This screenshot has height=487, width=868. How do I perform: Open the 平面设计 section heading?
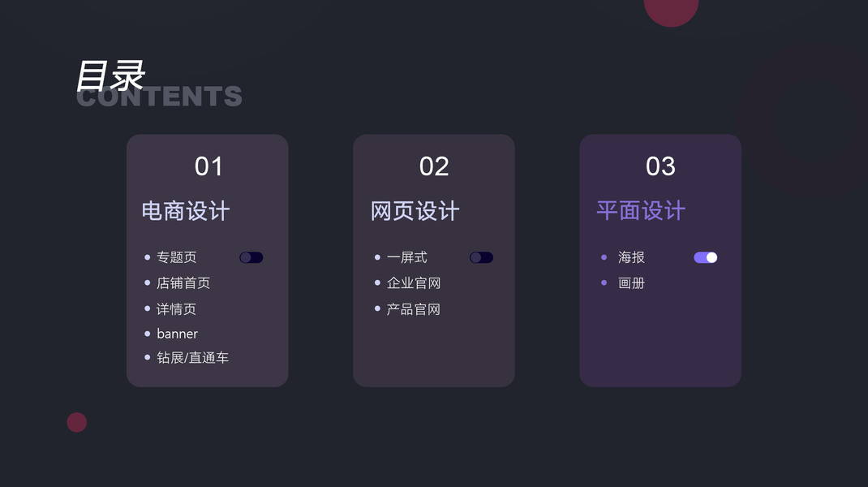(641, 211)
